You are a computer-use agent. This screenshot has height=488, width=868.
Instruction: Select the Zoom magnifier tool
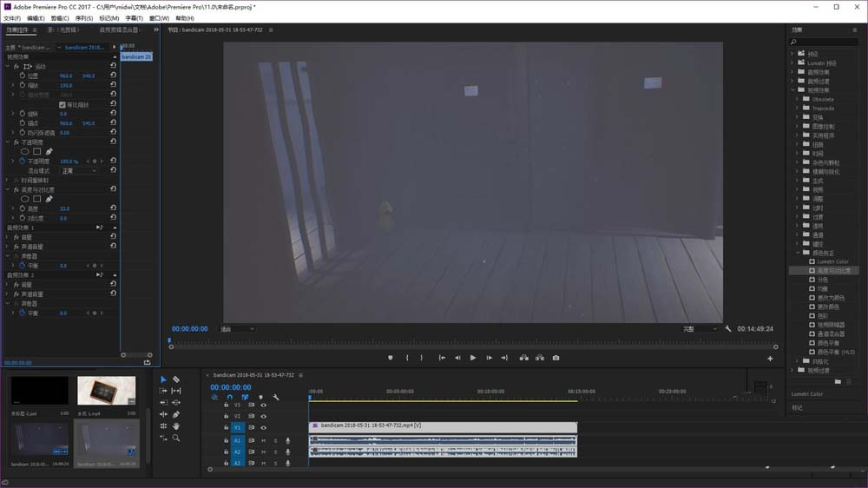[176, 439]
